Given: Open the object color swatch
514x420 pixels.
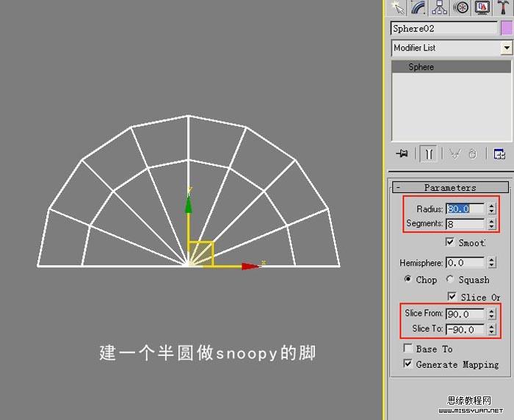Looking at the screenshot, I should pyautogui.click(x=507, y=29).
